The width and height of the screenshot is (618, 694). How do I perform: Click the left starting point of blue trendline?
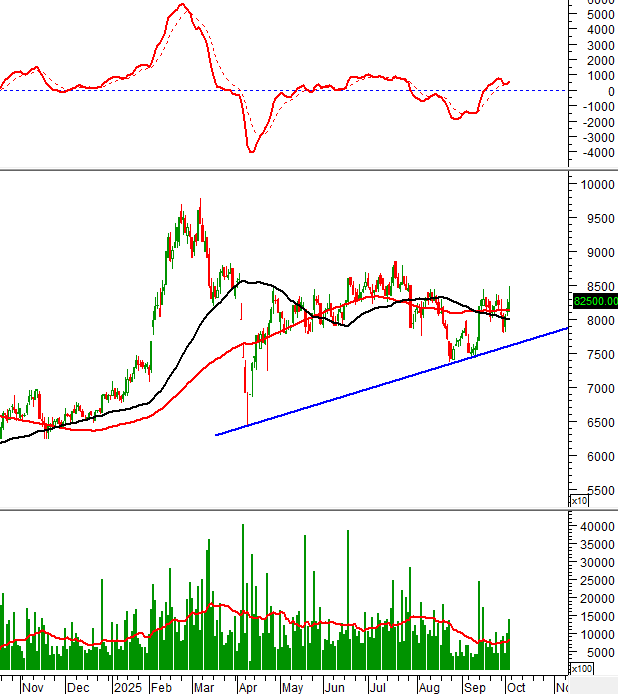[x=216, y=434]
